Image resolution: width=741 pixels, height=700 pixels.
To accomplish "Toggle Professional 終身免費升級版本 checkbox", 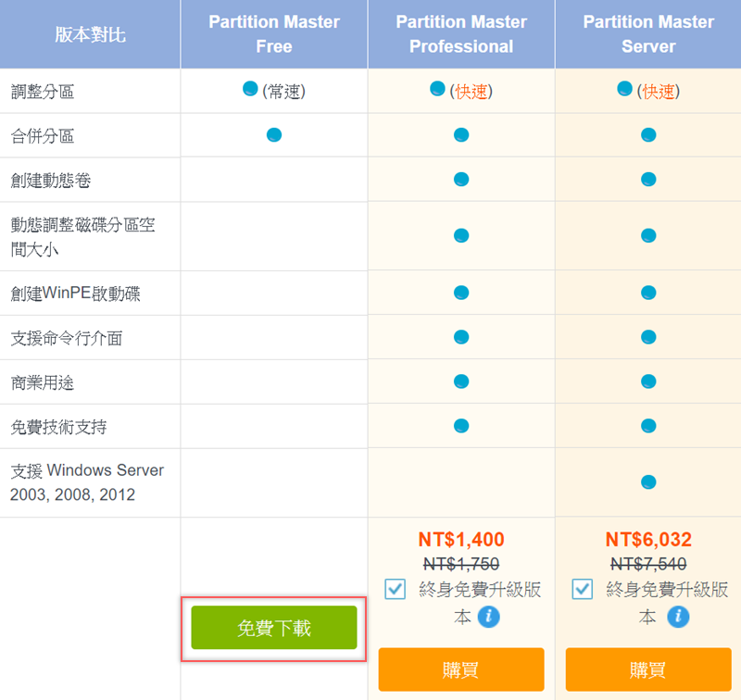I will point(396,589).
